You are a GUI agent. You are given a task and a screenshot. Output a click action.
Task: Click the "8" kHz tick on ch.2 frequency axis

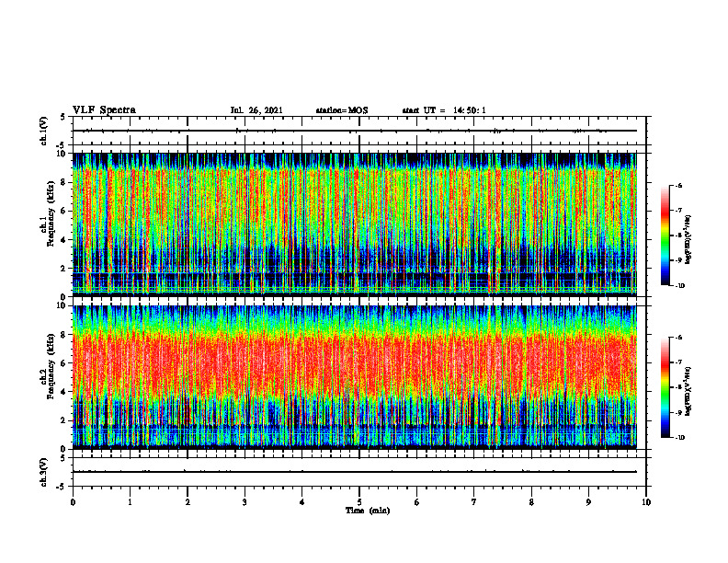(63, 335)
